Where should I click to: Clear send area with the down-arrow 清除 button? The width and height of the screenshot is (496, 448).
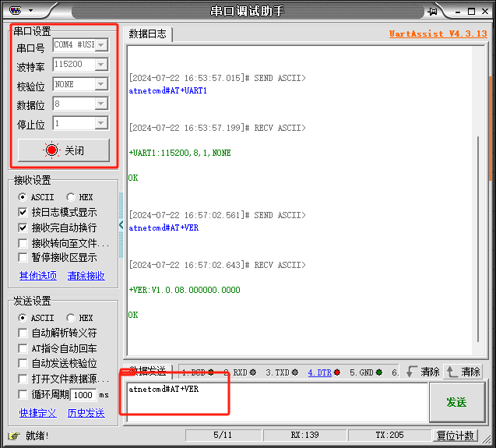pyautogui.click(x=423, y=372)
